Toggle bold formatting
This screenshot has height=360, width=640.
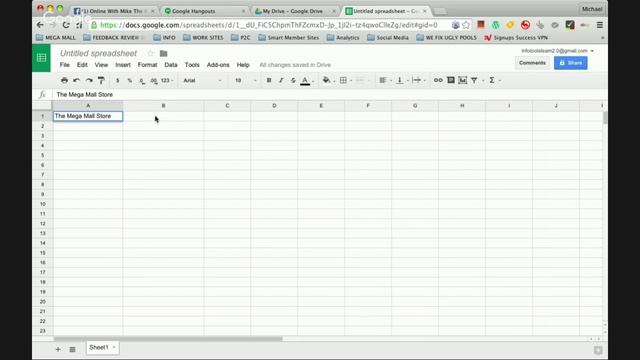click(269, 80)
